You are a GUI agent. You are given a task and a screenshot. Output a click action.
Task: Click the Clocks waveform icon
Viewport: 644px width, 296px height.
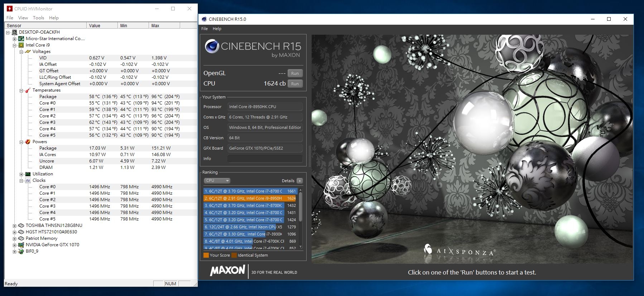[28, 180]
